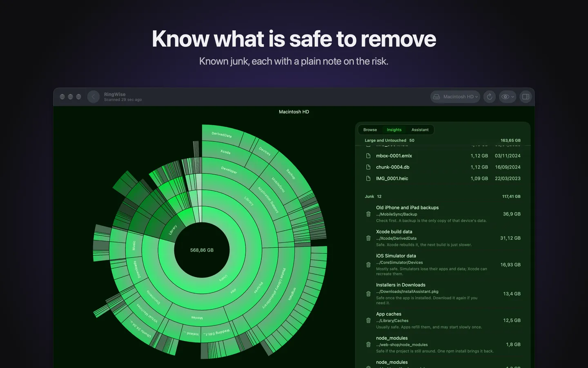
Task: Click the Macintosh HD chart title
Action: (x=294, y=112)
